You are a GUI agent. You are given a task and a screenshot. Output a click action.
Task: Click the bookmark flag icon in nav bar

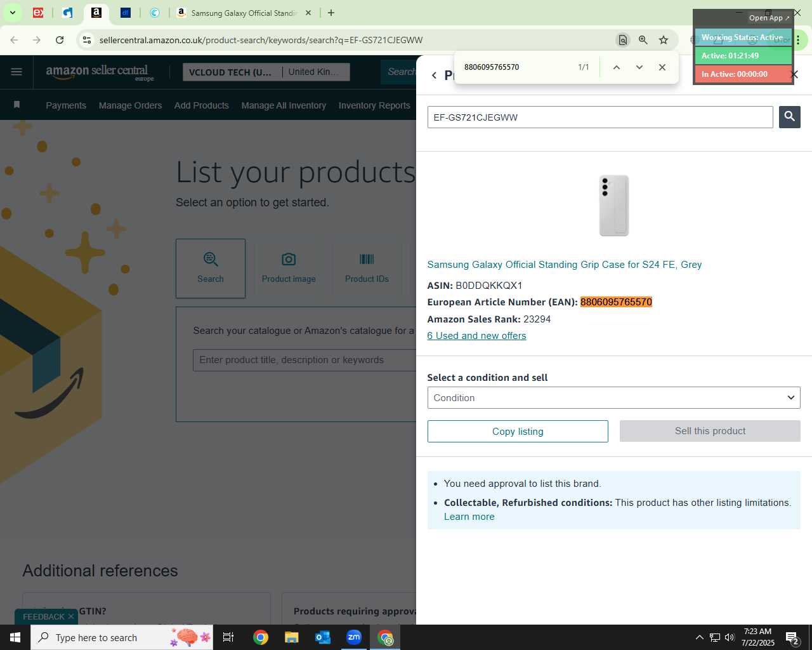[17, 105]
